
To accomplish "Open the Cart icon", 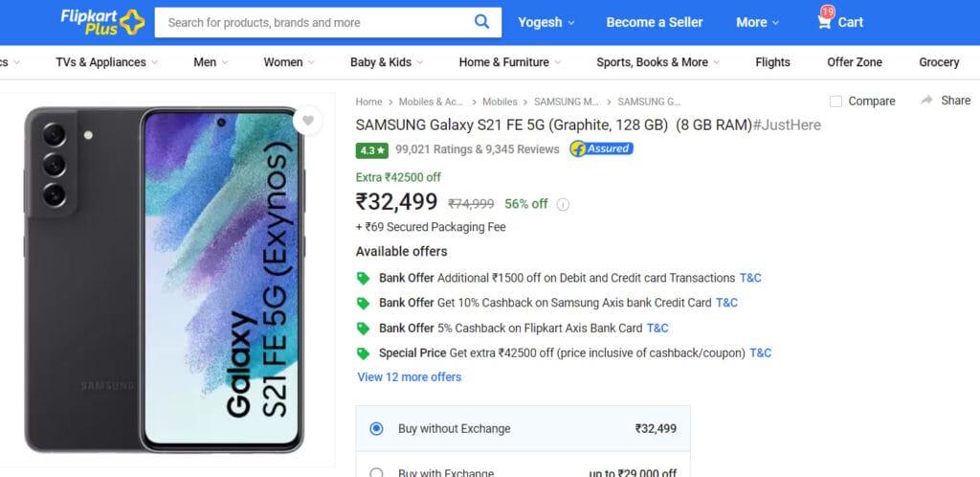I will [824, 22].
